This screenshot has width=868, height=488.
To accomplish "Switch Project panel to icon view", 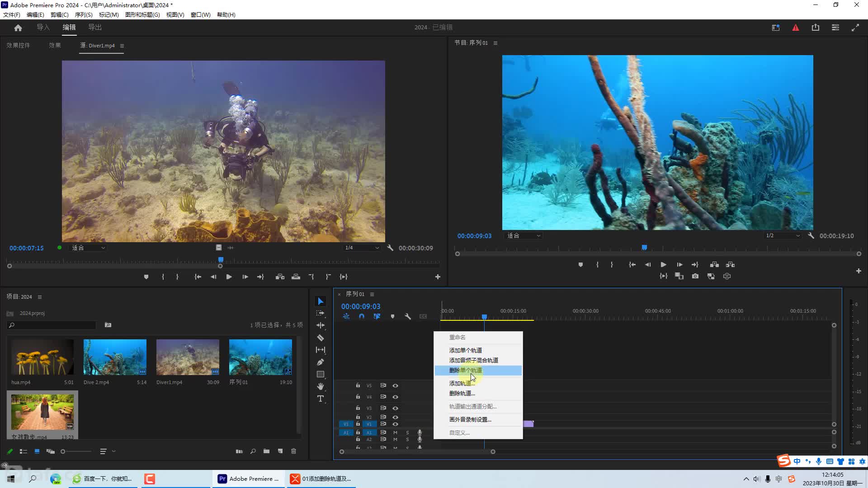I will [x=37, y=451].
